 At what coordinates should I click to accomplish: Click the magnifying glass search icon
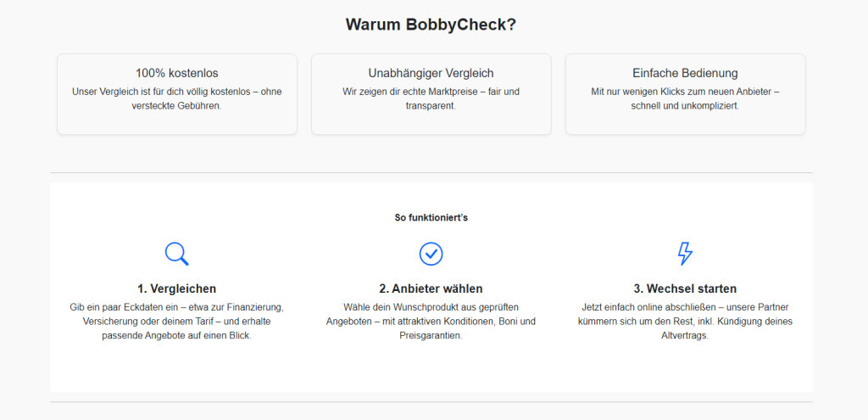(x=176, y=254)
